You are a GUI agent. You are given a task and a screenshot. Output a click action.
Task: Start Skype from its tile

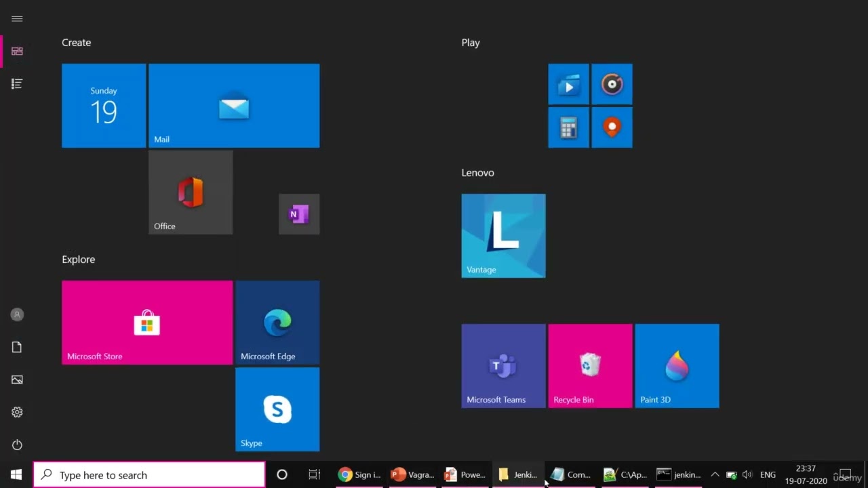[277, 409]
